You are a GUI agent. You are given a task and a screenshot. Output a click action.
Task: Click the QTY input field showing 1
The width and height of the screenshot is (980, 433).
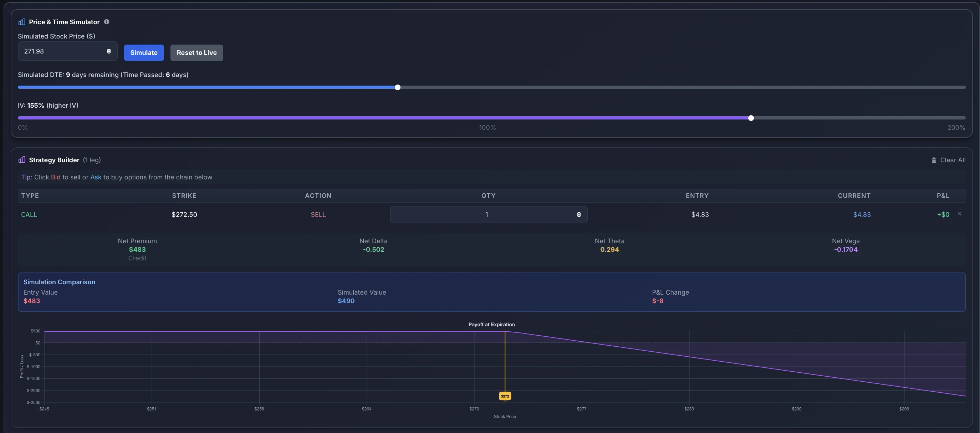(x=486, y=215)
